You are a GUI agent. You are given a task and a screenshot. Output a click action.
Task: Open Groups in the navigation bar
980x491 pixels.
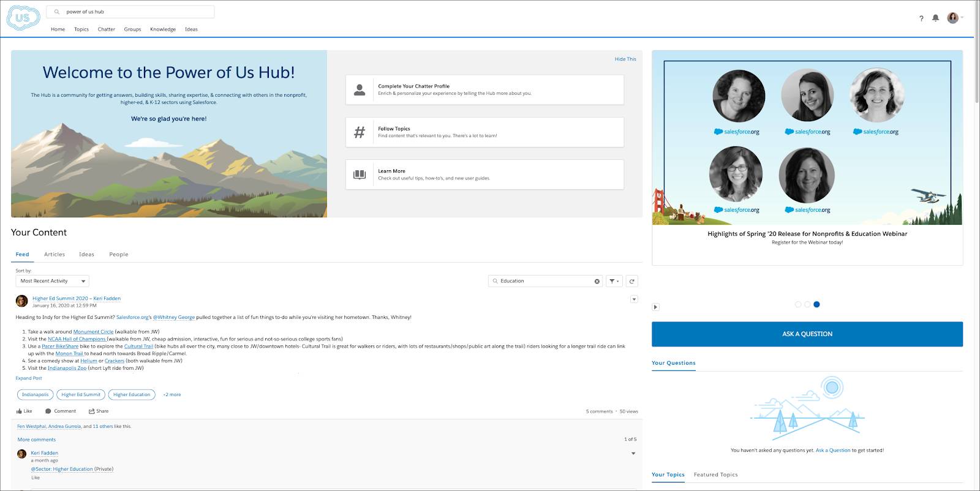pos(132,29)
